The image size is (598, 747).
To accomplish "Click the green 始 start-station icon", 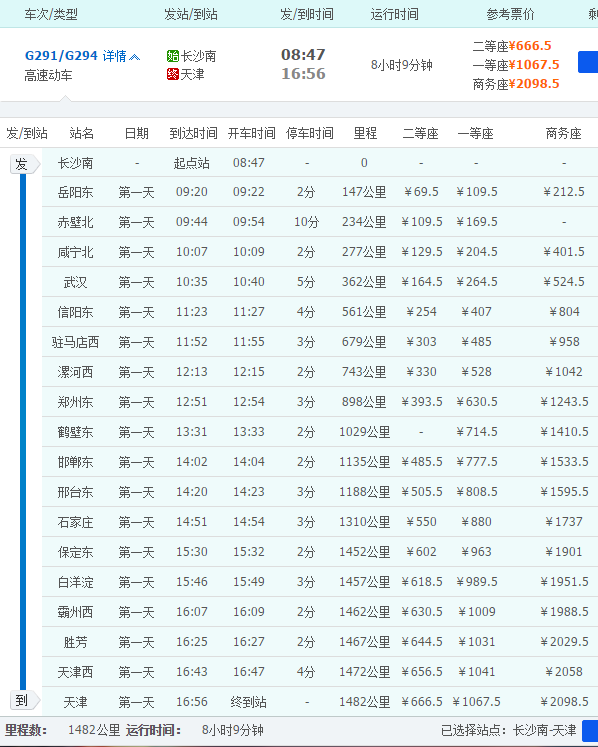I will [172, 56].
